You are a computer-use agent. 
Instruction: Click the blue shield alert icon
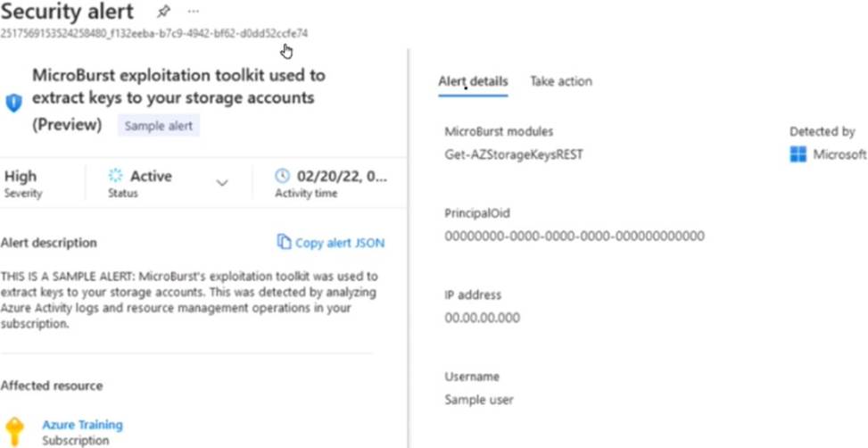[13, 103]
